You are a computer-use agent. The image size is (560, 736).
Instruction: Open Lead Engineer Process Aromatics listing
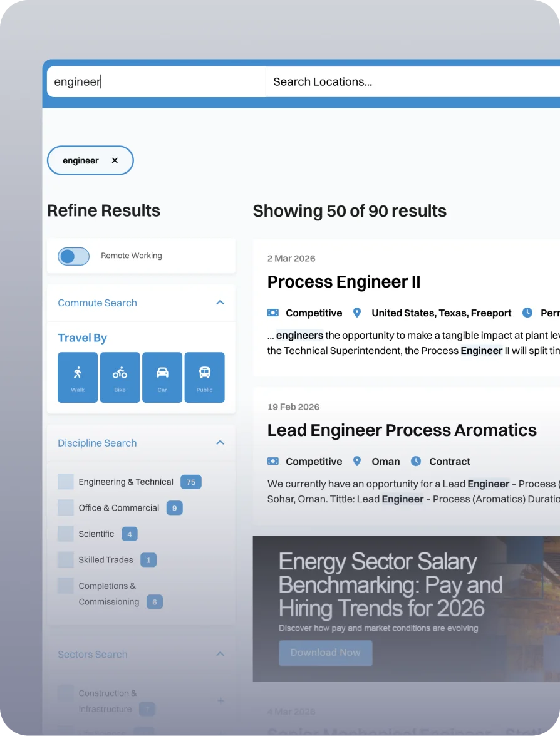[402, 430]
